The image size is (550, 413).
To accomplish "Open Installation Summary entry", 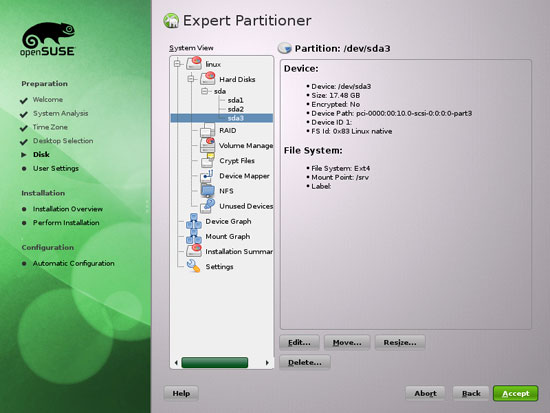I will click(x=239, y=252).
